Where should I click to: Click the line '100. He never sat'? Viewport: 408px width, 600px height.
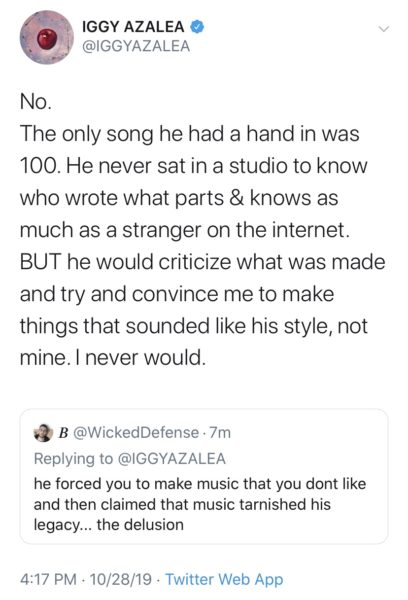[x=194, y=166]
